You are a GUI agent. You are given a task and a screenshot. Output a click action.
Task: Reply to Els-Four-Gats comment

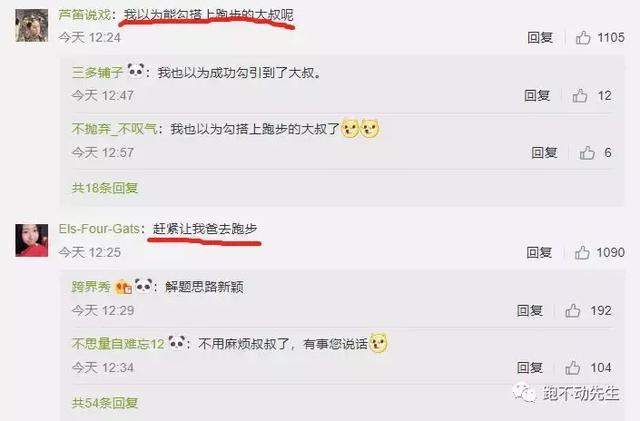tap(539, 252)
